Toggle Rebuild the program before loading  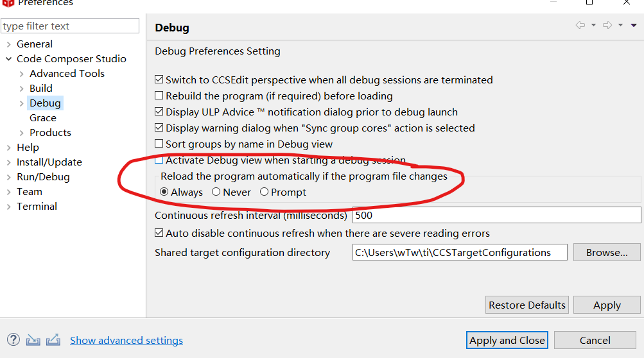(x=159, y=96)
